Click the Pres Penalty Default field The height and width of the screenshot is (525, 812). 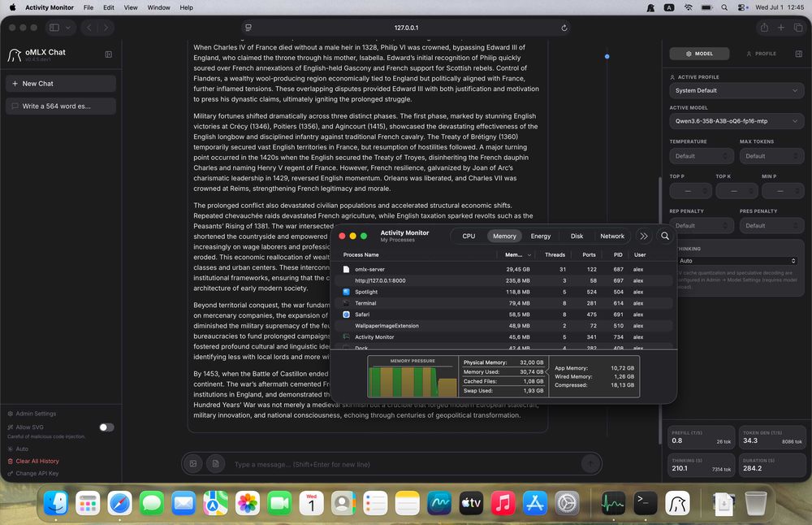(771, 225)
